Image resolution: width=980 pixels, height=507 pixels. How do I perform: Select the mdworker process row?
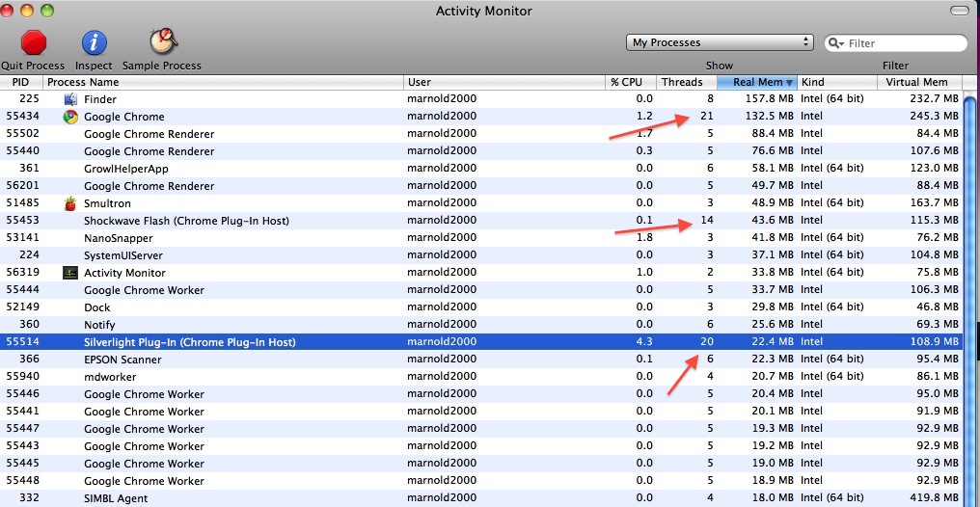click(x=481, y=377)
